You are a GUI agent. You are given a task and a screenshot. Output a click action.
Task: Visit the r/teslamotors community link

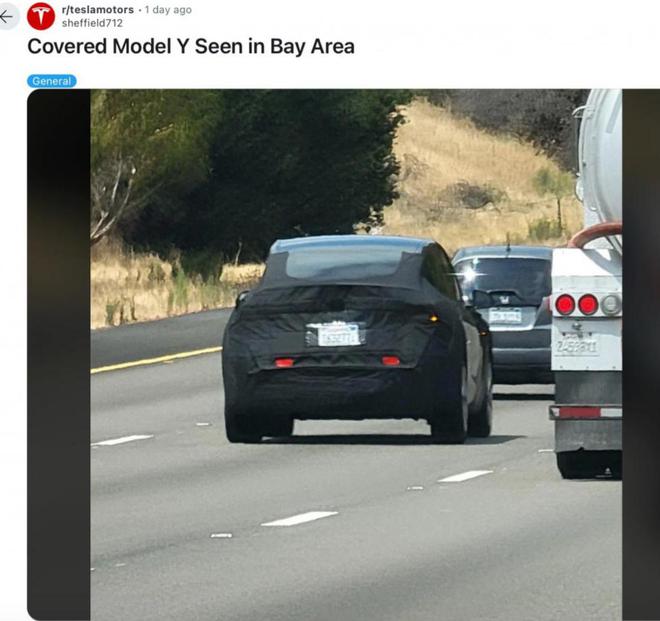(x=98, y=9)
